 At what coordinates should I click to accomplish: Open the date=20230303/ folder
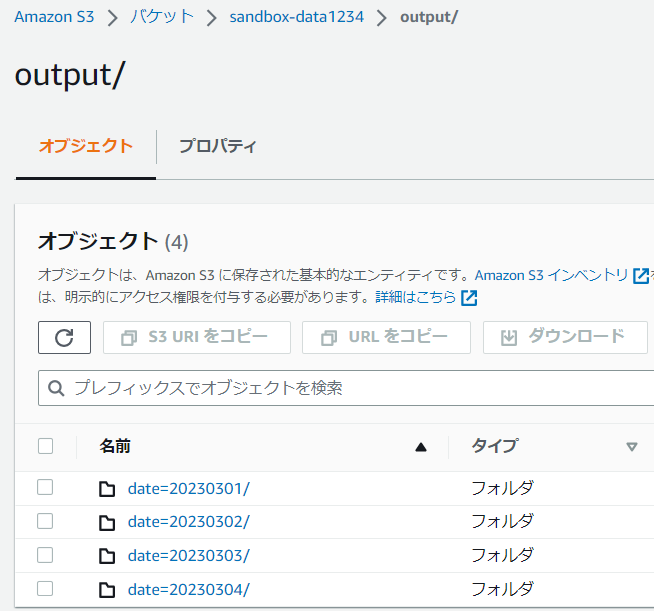point(189,556)
